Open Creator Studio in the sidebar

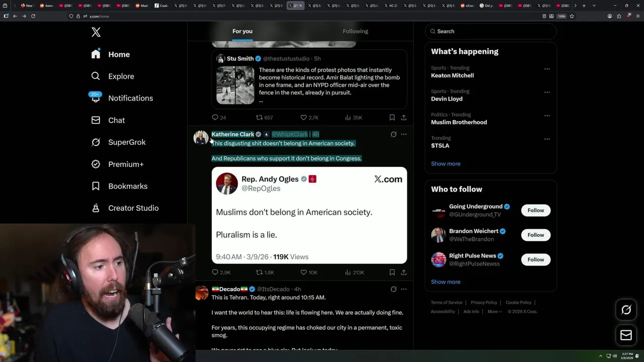coord(124,208)
